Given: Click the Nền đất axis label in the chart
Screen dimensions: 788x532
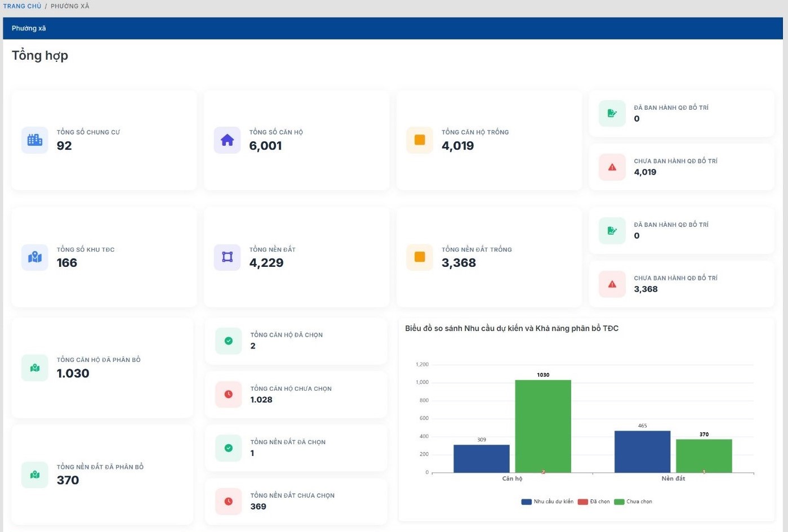Looking at the screenshot, I should (x=673, y=479).
